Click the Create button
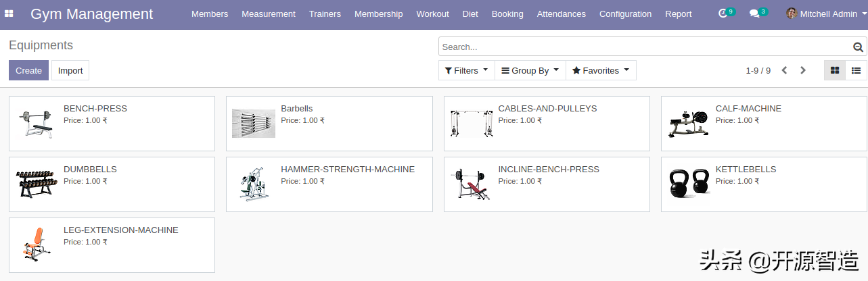Viewport: 868px width, 281px height. [28, 70]
